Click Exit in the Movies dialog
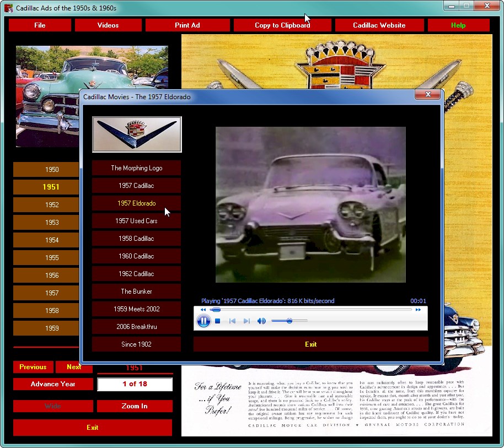 click(x=311, y=344)
